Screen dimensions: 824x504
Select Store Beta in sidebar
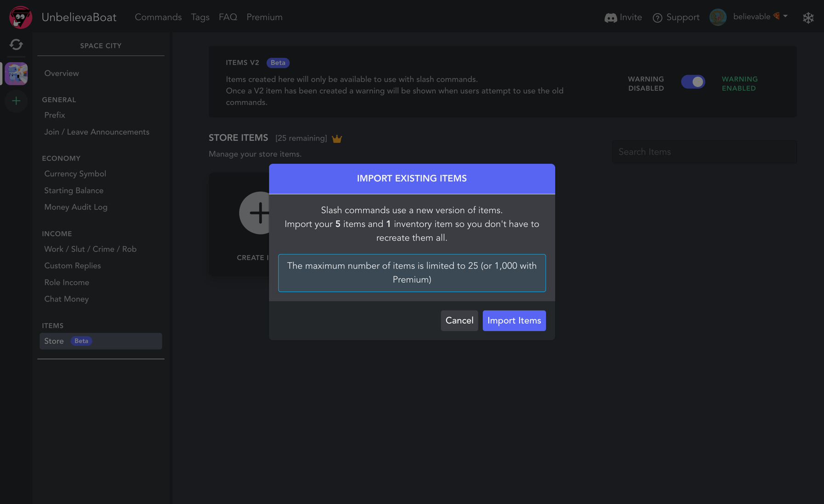[101, 341]
